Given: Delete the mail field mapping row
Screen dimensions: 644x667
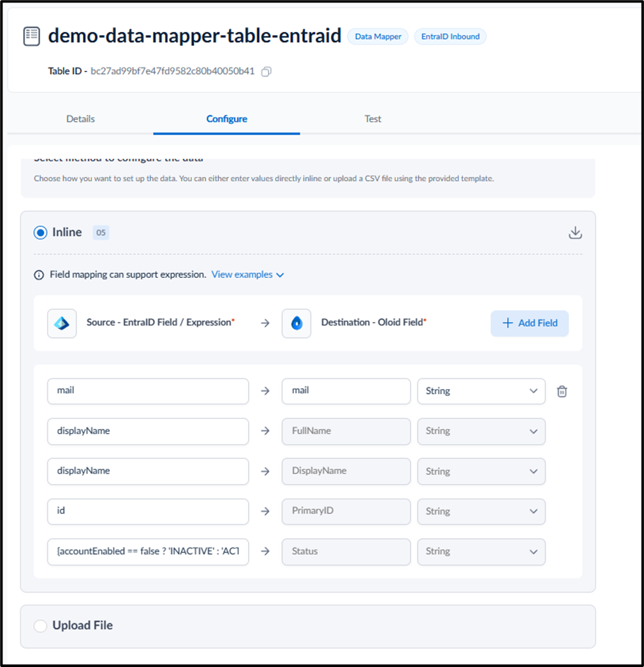Looking at the screenshot, I should pyautogui.click(x=562, y=391).
